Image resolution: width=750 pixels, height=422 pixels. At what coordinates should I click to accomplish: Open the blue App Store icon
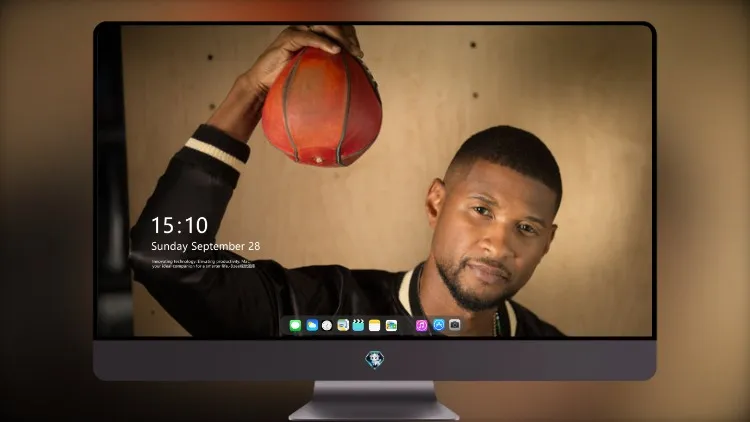click(439, 325)
